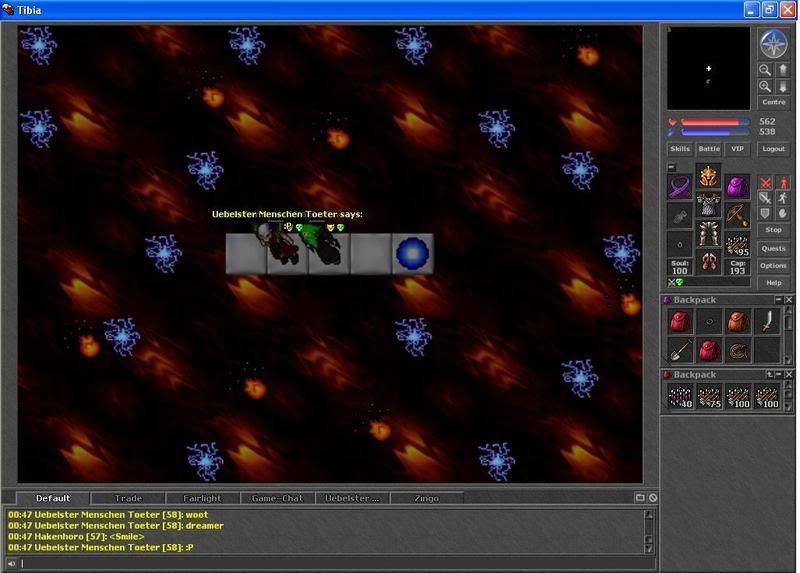Minimize the purple Backpack container
This screenshot has width=800, height=573.
click(779, 300)
